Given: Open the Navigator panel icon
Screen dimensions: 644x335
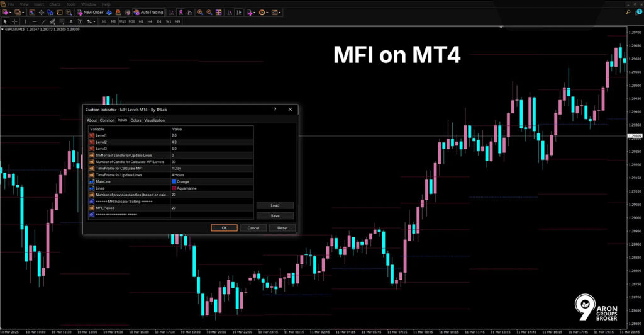Looking at the screenshot, I should [50, 13].
